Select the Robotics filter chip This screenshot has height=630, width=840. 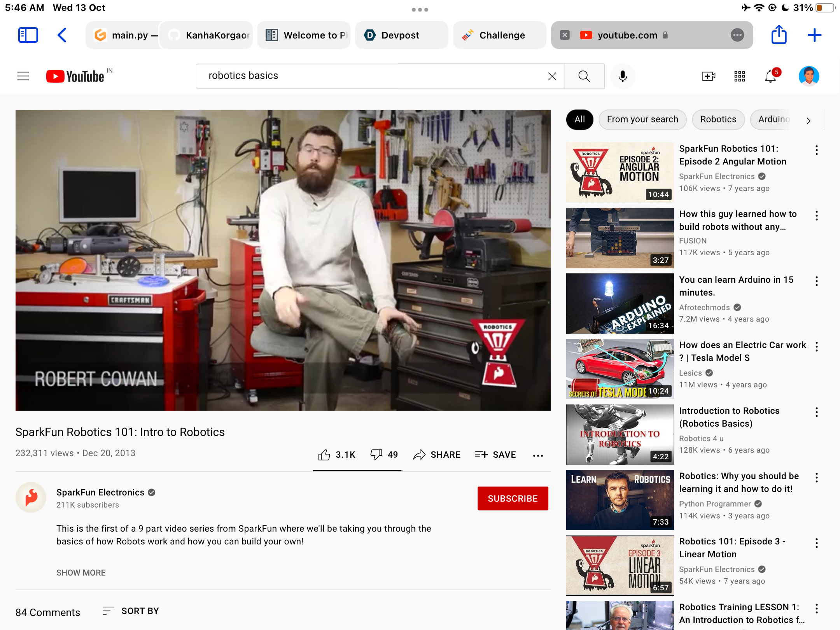click(x=718, y=119)
